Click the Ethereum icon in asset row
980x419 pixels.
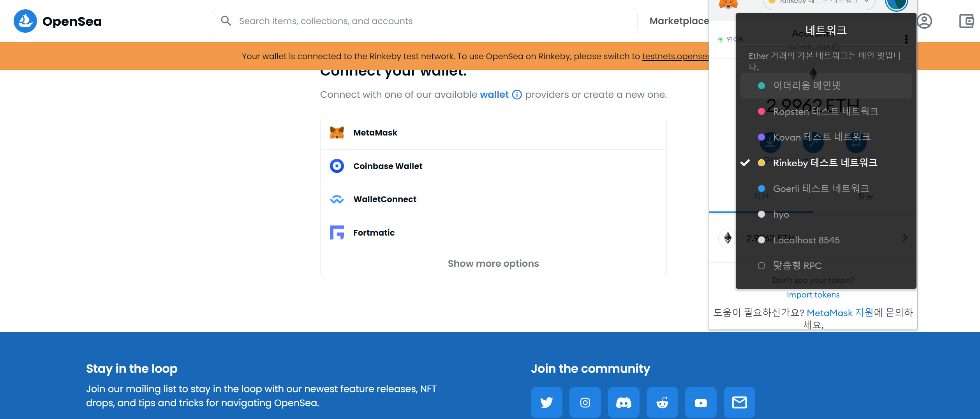727,238
